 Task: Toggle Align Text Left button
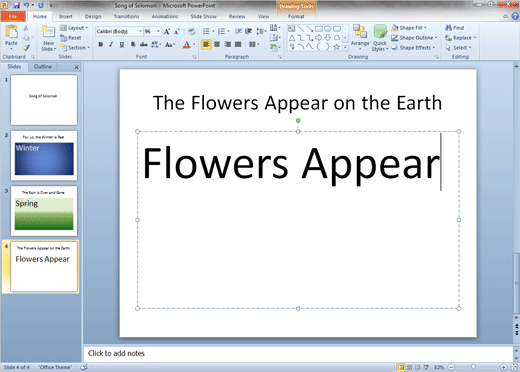pos(206,44)
